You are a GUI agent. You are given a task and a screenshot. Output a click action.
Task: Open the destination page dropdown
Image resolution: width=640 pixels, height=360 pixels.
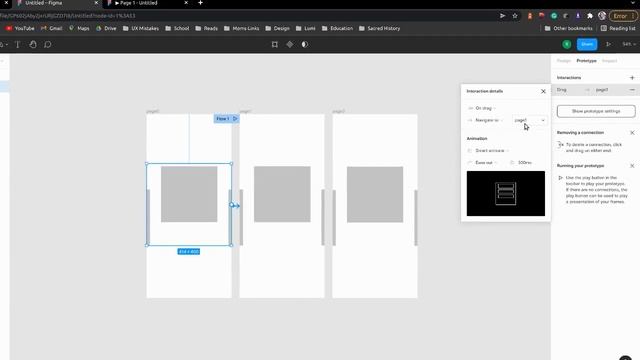(x=529, y=120)
